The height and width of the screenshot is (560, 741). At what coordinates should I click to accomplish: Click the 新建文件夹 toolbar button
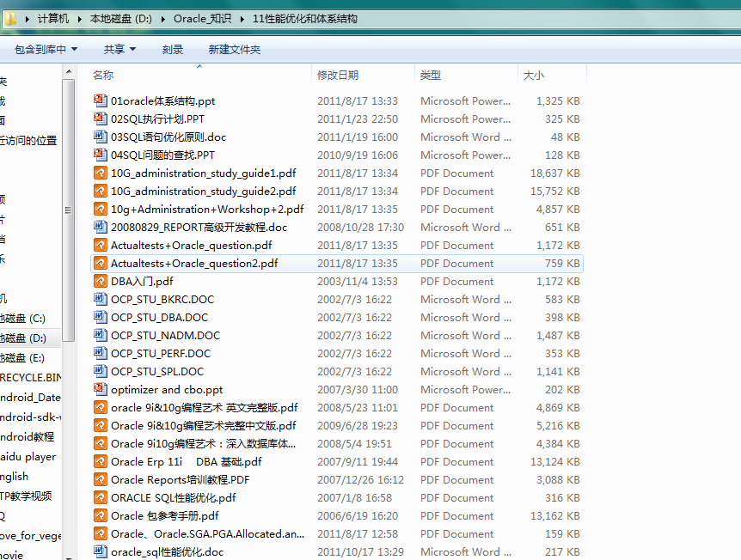[x=235, y=49]
